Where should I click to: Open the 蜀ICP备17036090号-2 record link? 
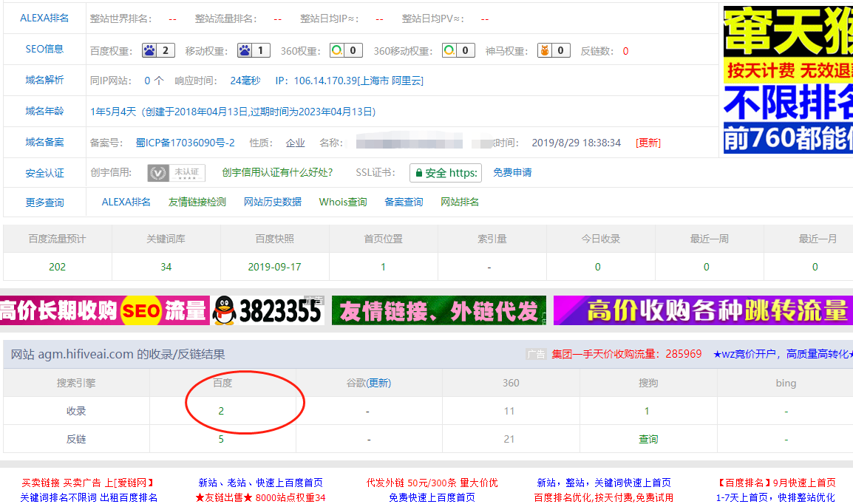(185, 143)
